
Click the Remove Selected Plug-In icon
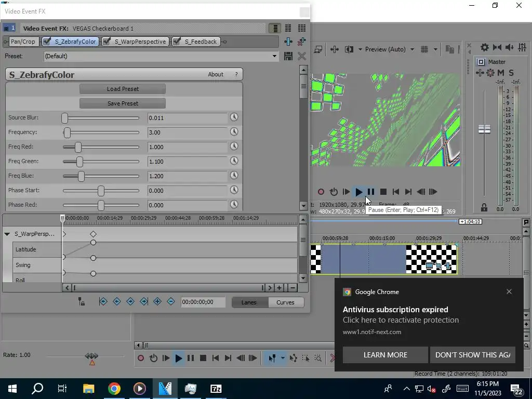302,42
